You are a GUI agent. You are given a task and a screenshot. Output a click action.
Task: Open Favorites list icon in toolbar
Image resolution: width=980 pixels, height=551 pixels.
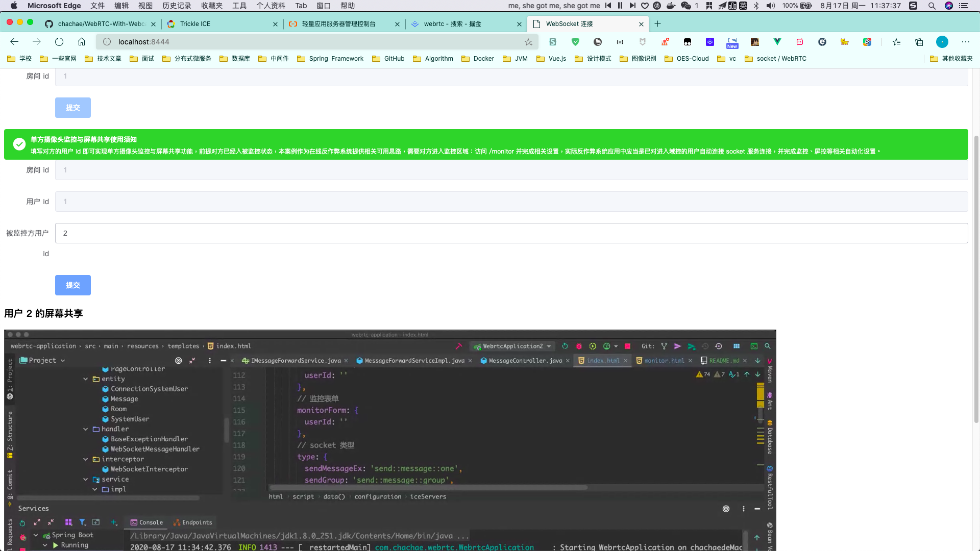897,42
